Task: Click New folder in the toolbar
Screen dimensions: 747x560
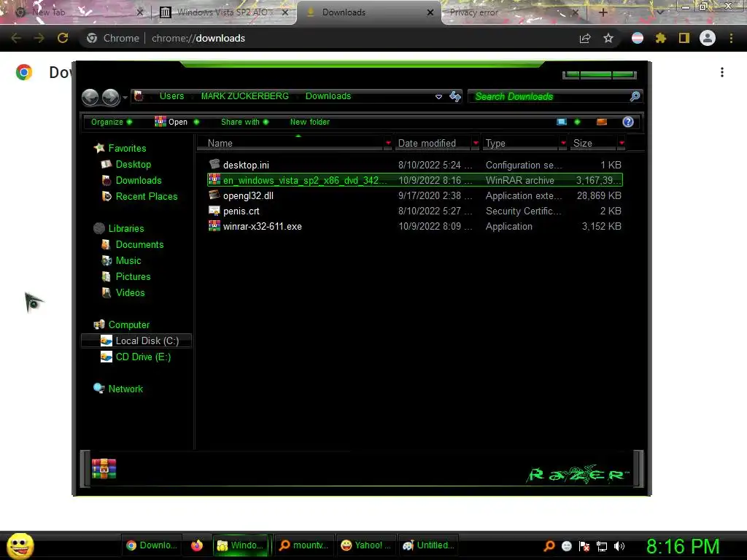Action: pos(309,122)
